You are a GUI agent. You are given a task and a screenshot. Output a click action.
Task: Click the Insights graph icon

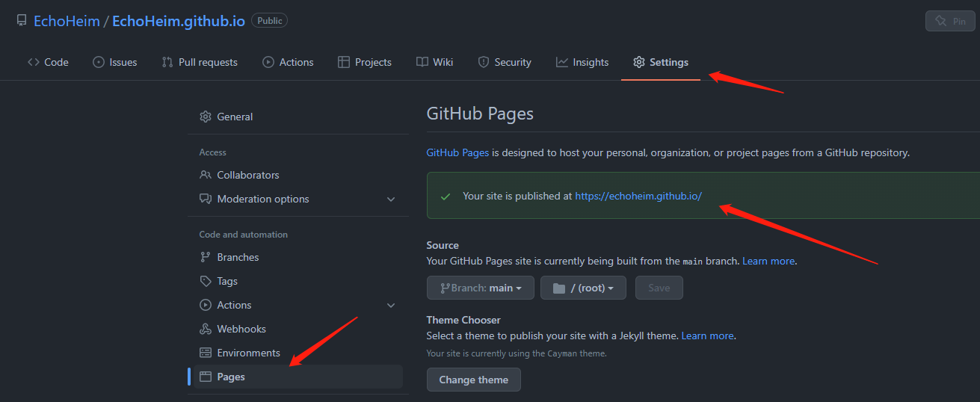(x=562, y=62)
